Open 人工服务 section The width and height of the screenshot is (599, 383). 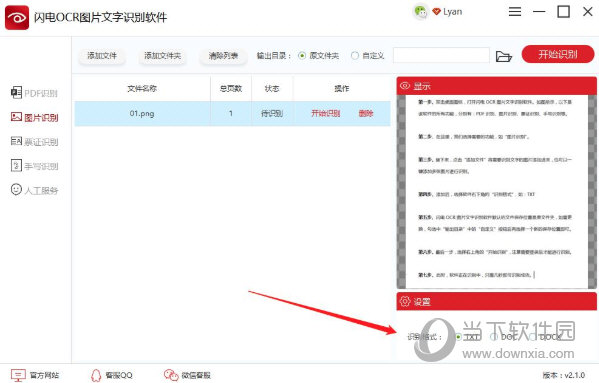tap(41, 190)
